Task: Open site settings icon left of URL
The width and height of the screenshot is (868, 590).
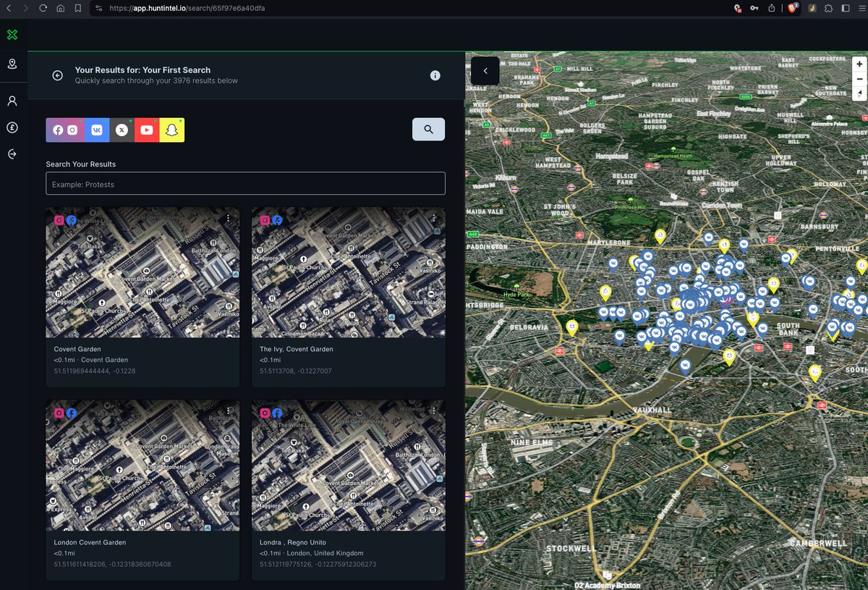Action: (98, 8)
